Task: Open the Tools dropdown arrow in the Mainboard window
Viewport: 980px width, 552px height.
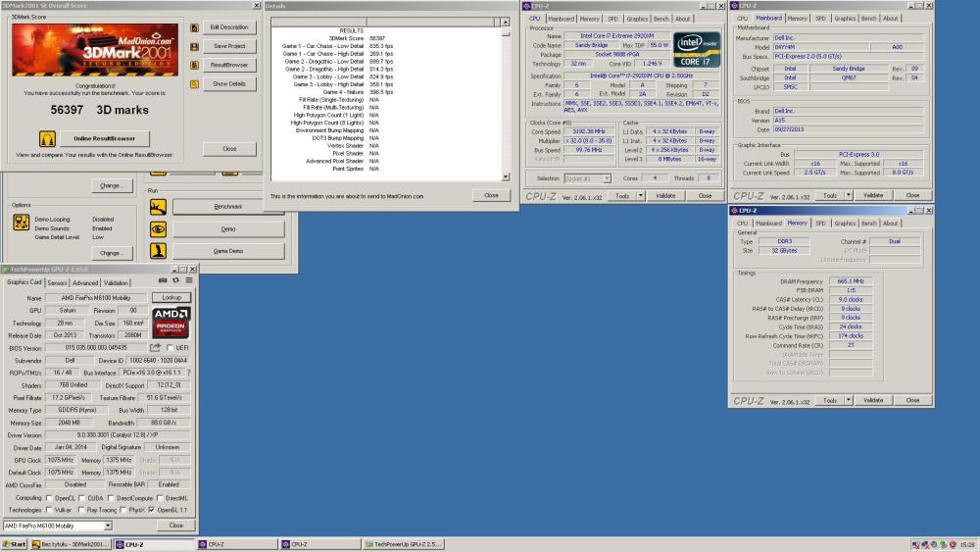Action: tap(848, 196)
